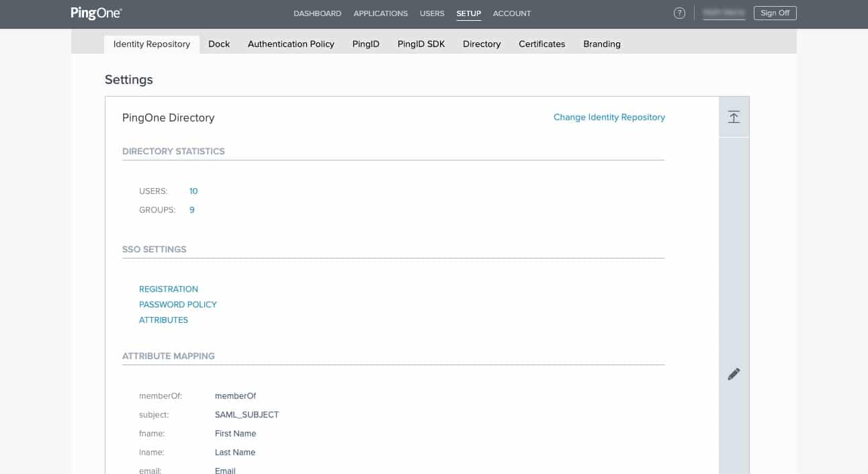Open the Branding tab

[x=602, y=44]
